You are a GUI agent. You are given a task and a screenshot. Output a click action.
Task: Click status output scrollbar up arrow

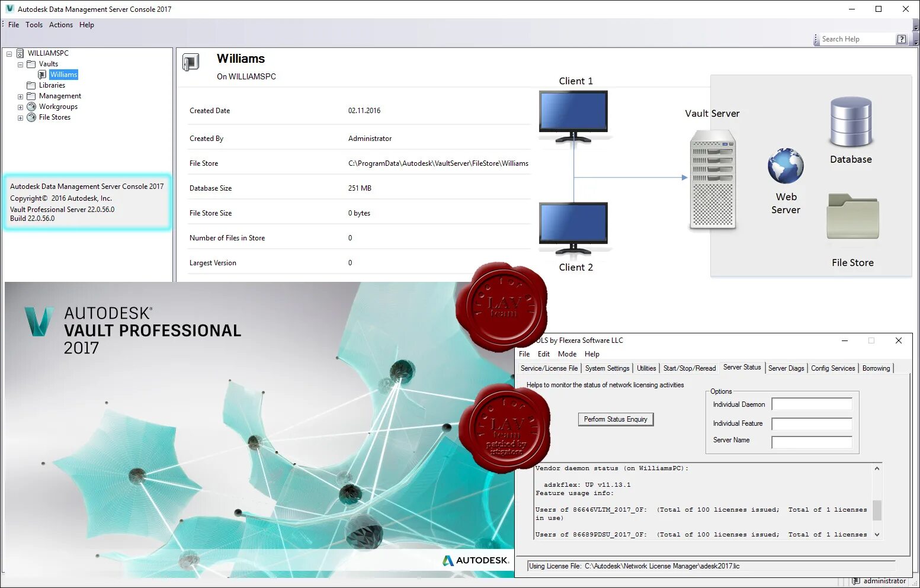[877, 468]
